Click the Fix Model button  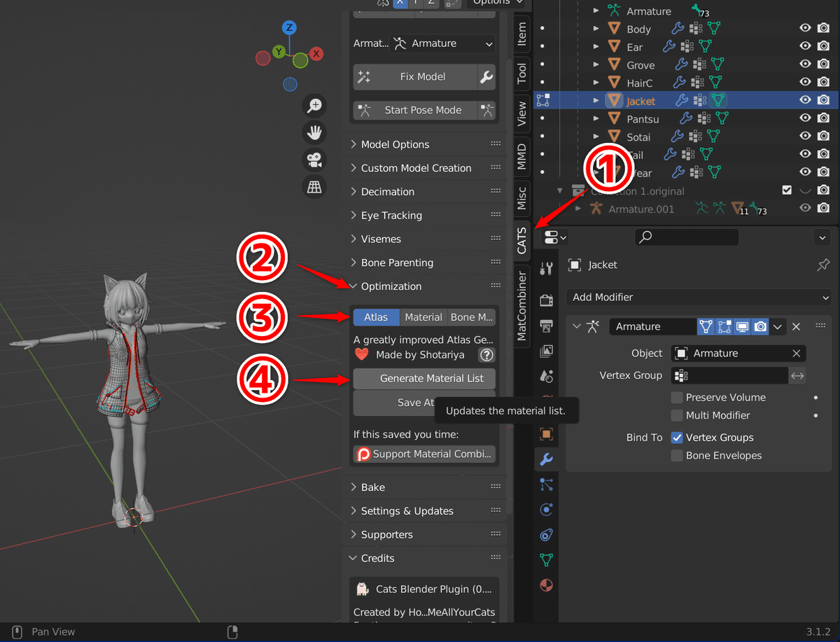click(416, 77)
